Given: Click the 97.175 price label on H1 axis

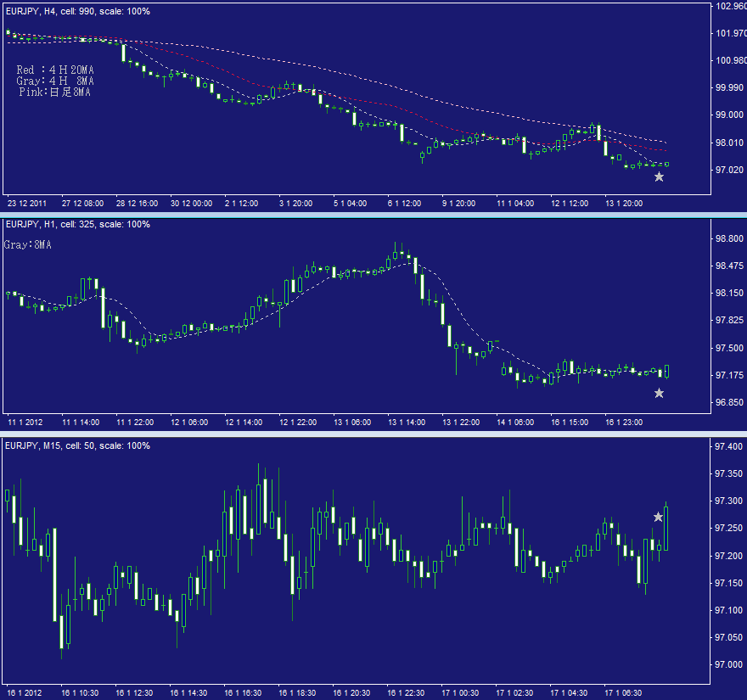Looking at the screenshot, I should click(729, 375).
